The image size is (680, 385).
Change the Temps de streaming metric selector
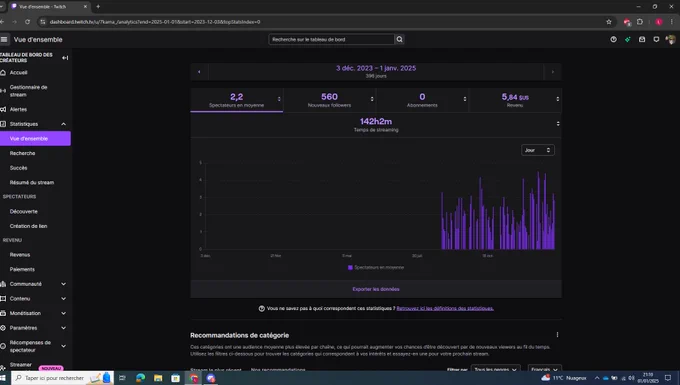[x=558, y=124]
